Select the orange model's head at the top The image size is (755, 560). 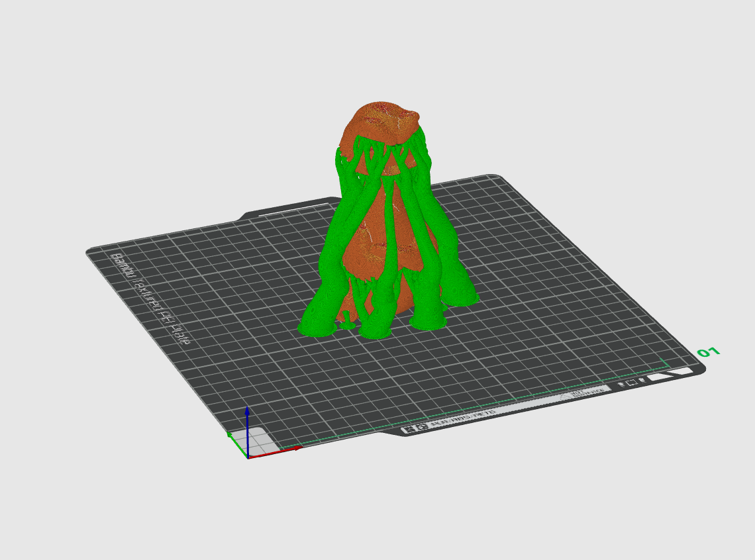pos(380,123)
